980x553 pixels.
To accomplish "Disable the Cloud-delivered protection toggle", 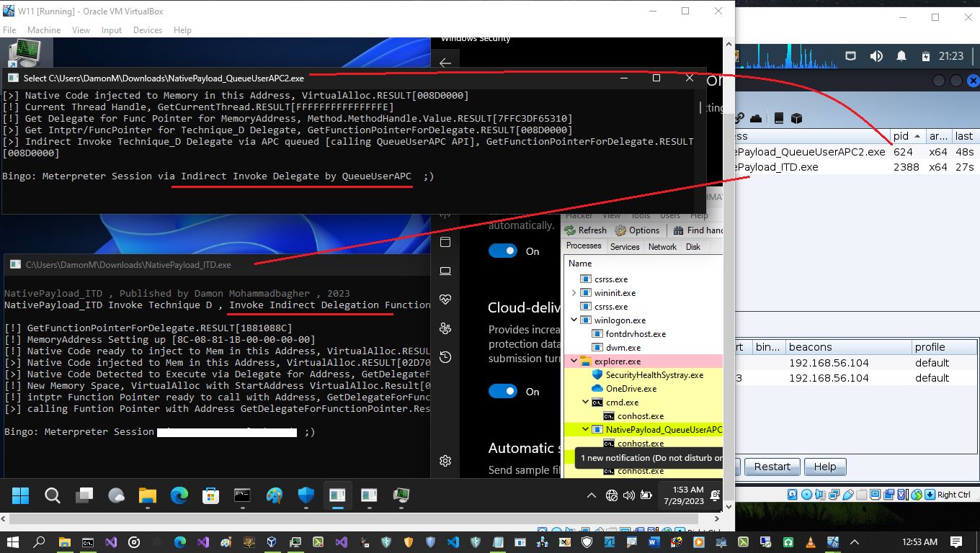I will (503, 392).
